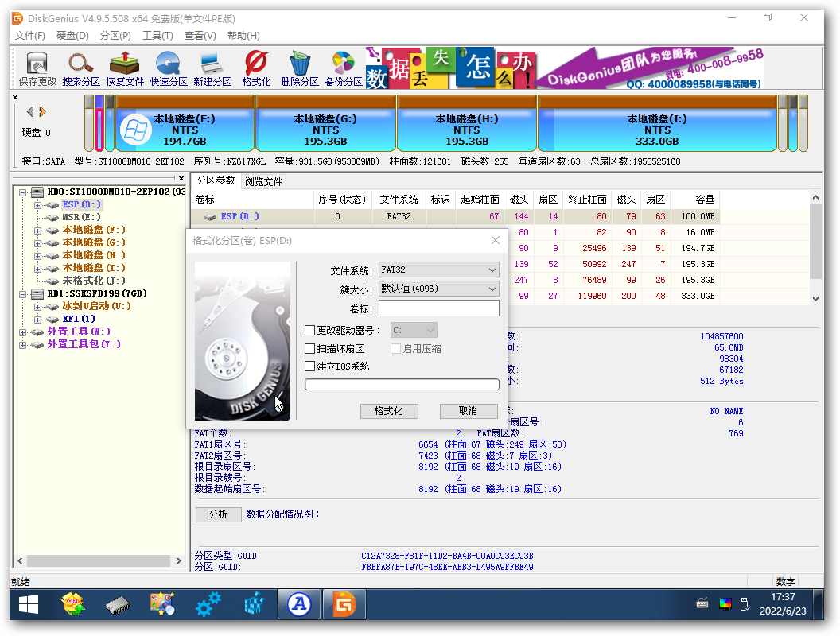Toggle enable compression (启用压缩) checkbox
The height and width of the screenshot is (636, 840).
(396, 348)
